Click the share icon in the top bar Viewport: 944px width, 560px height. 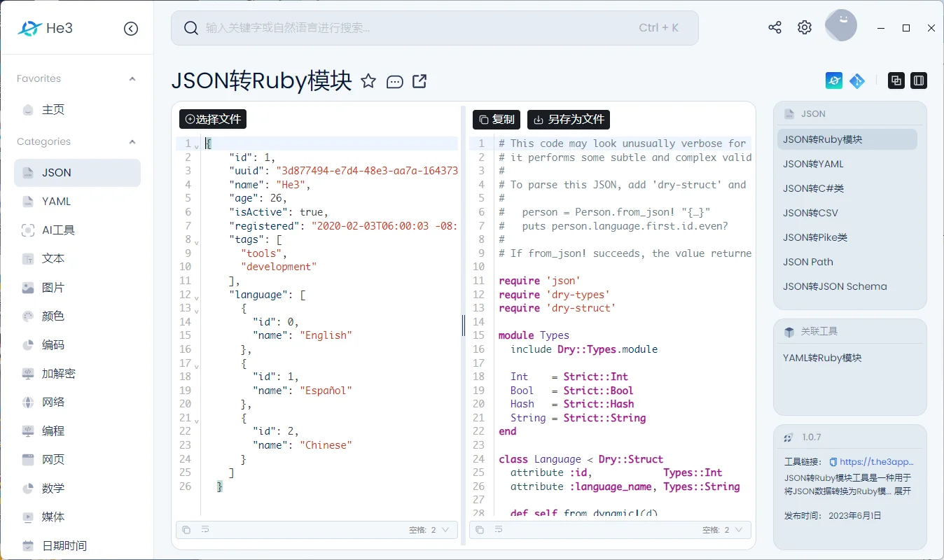774,27
